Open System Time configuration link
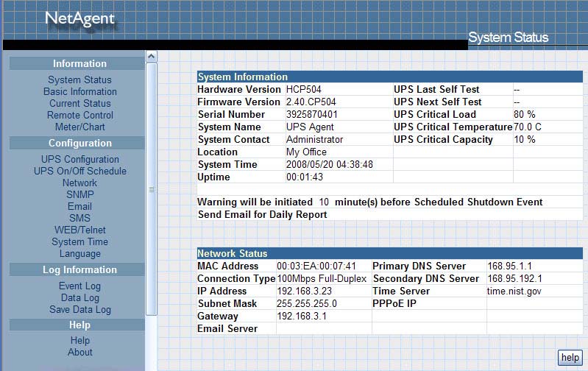Image resolution: width=588 pixels, height=371 pixels. (80, 242)
